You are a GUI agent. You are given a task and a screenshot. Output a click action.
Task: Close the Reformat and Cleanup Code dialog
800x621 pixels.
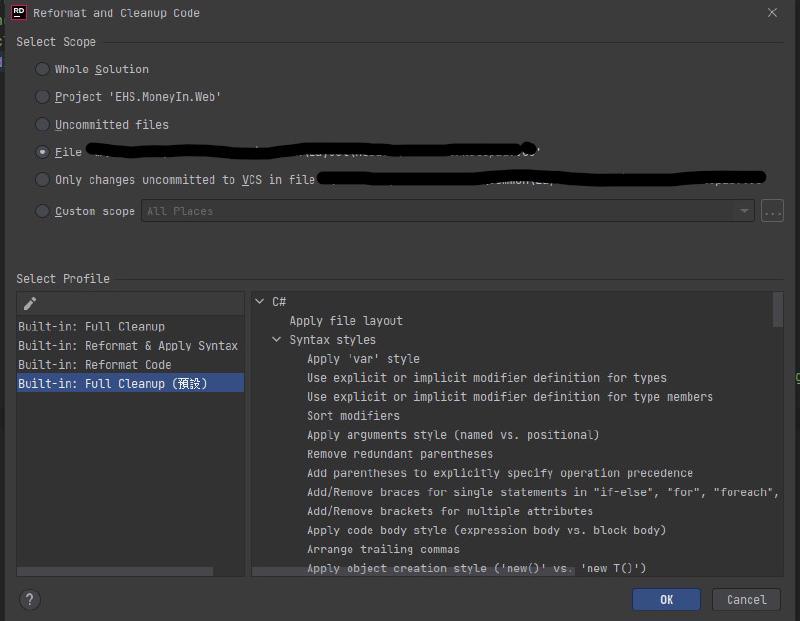pos(772,13)
